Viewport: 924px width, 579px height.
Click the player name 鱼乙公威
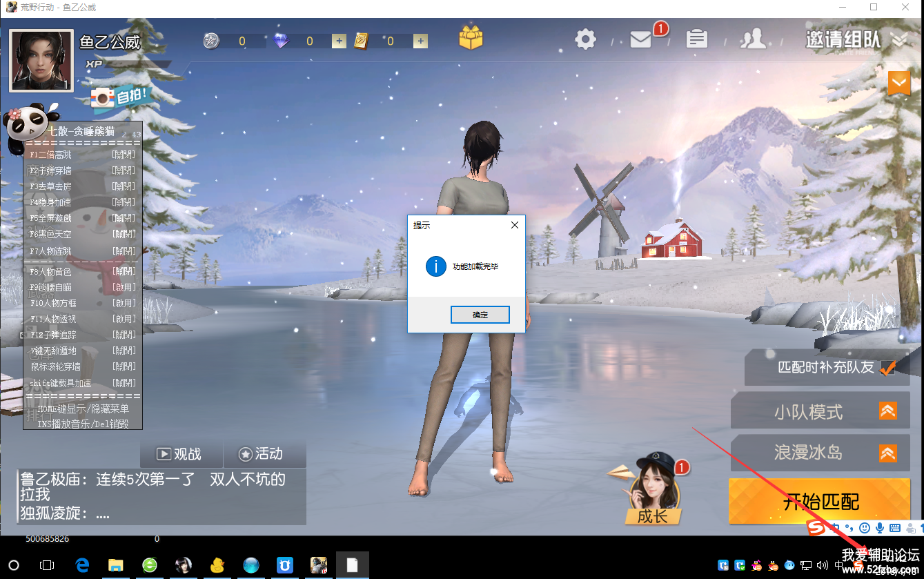tap(110, 42)
